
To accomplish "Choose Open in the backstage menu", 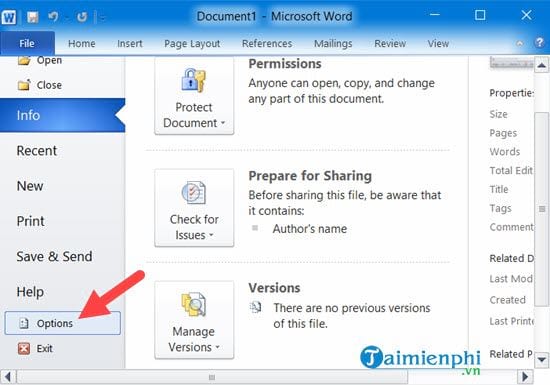I will (49, 60).
